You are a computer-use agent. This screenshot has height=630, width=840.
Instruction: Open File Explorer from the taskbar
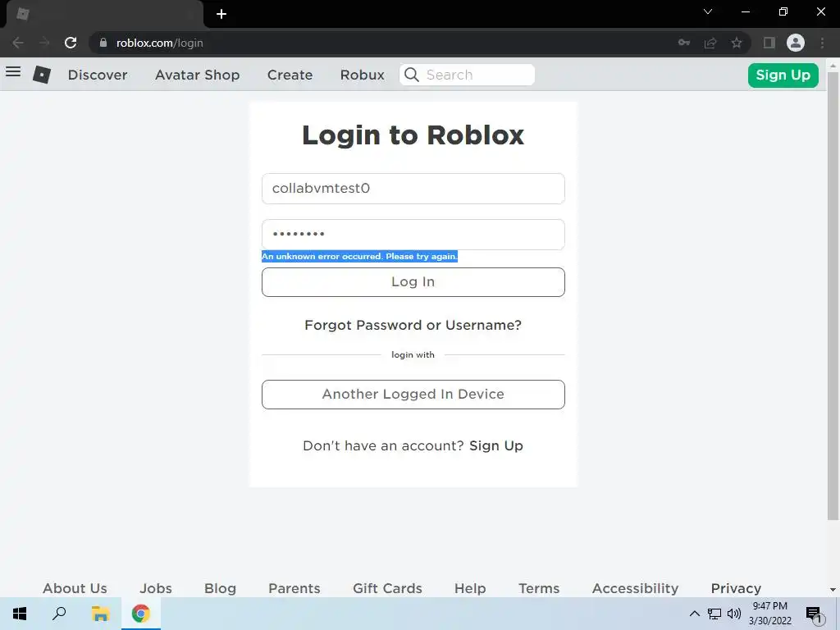(x=100, y=614)
